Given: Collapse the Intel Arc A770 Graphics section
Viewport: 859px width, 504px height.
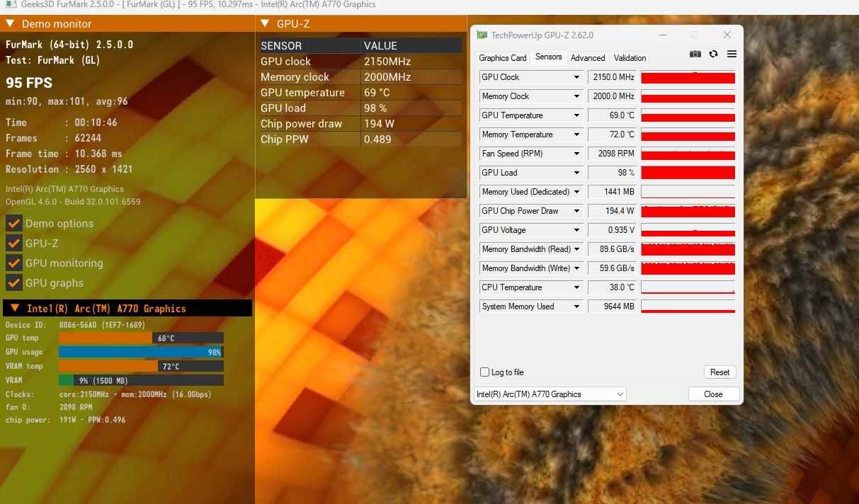Looking at the screenshot, I should [14, 308].
